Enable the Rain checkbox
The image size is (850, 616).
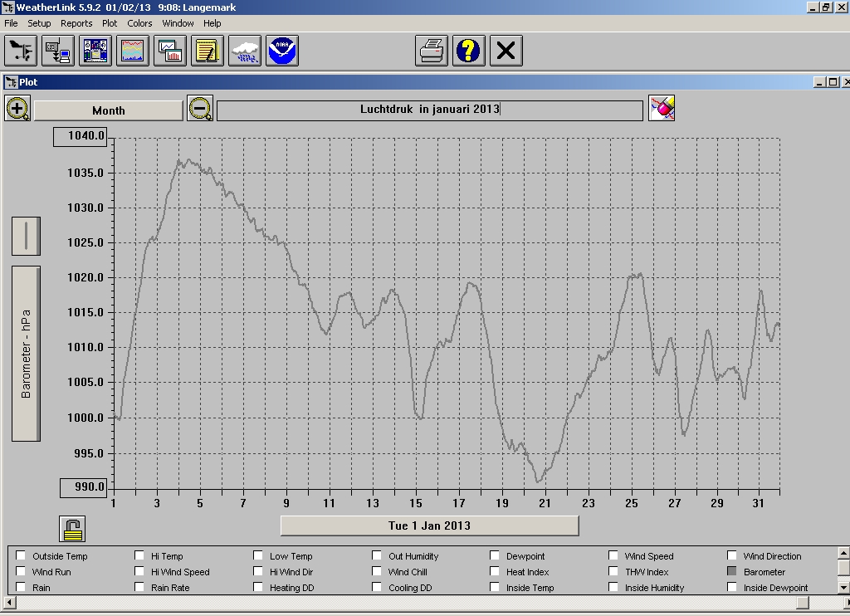(x=21, y=587)
